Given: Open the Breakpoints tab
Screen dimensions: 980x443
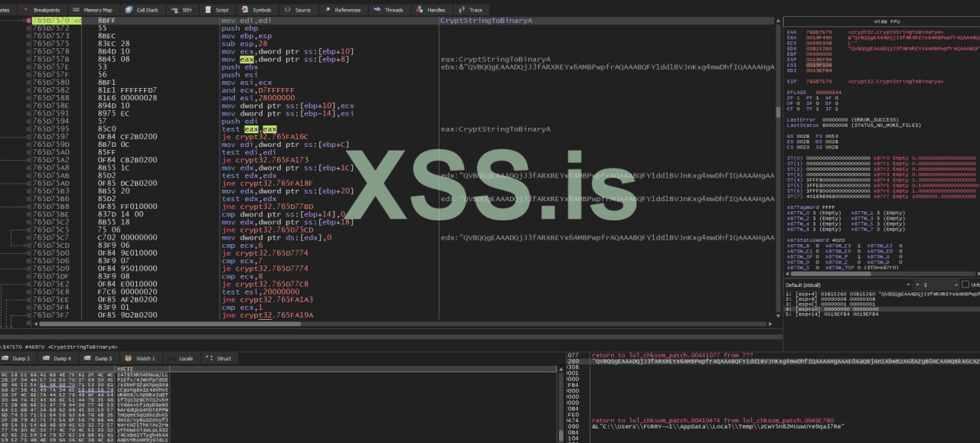Looking at the screenshot, I should pos(43,10).
